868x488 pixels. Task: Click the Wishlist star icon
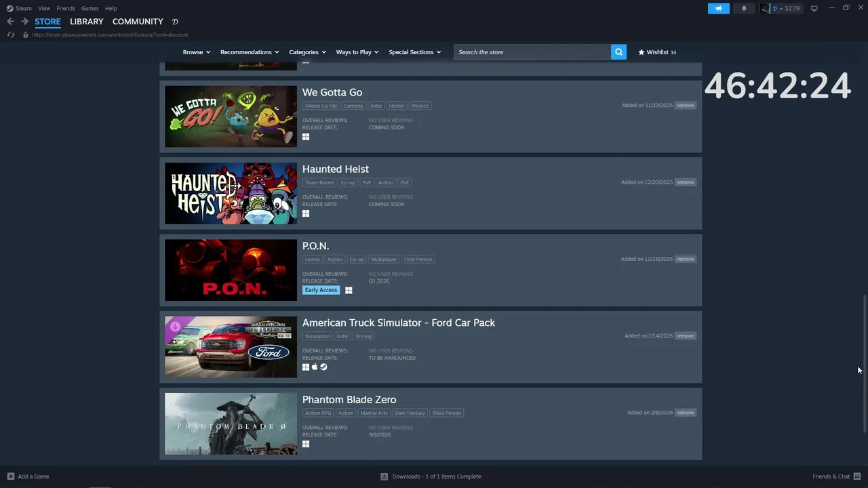coord(642,52)
